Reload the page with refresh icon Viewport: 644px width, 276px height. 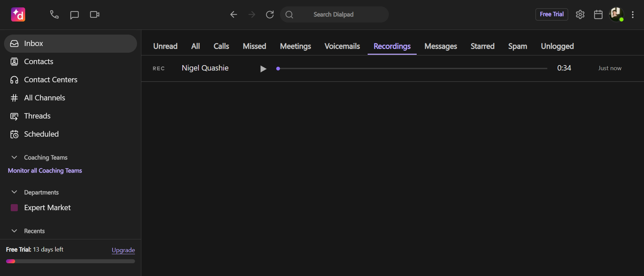270,14
